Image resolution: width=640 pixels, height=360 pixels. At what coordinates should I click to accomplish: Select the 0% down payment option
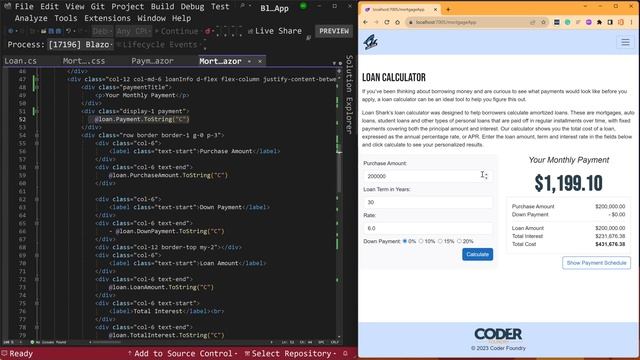405,241
